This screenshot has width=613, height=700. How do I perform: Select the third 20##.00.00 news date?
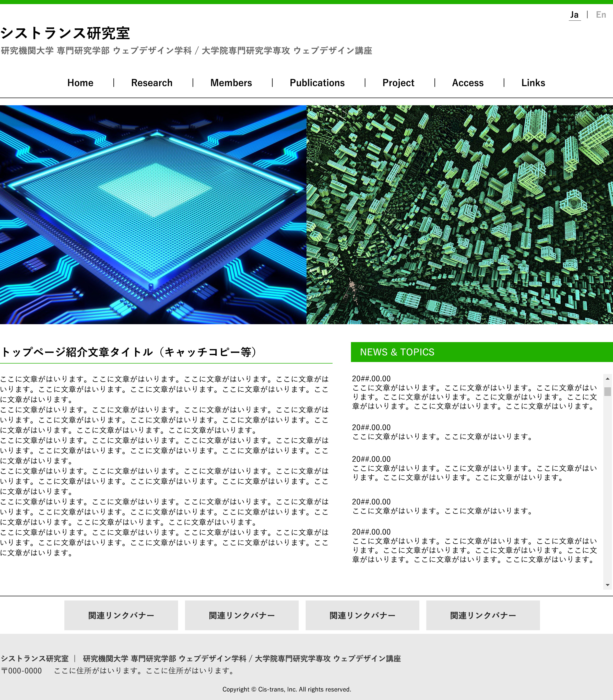[371, 459]
